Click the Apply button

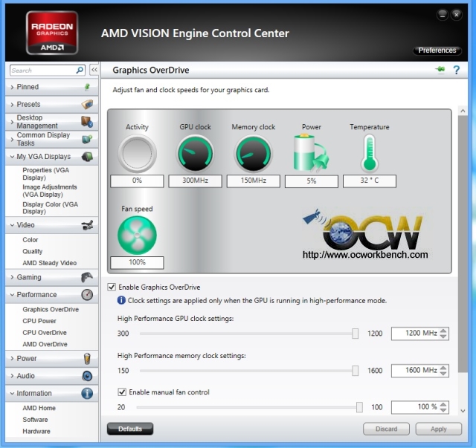tap(438, 429)
